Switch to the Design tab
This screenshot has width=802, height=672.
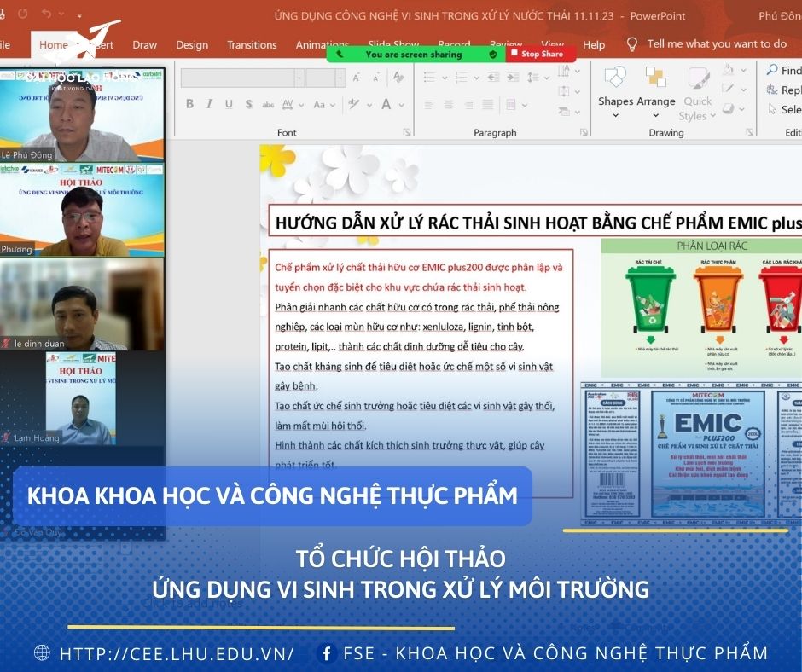coord(192,45)
